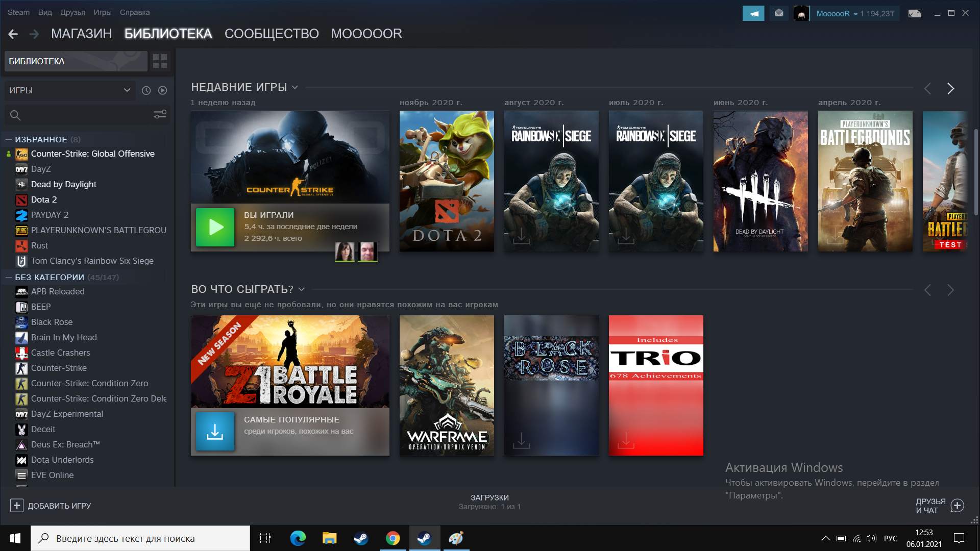Open the Steam menu

tap(18, 12)
